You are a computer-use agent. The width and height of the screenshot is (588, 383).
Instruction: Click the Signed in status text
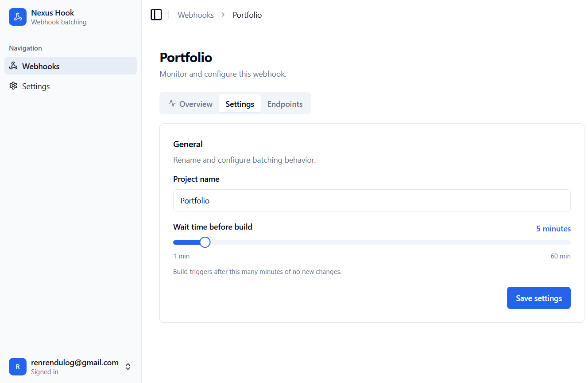coord(45,372)
